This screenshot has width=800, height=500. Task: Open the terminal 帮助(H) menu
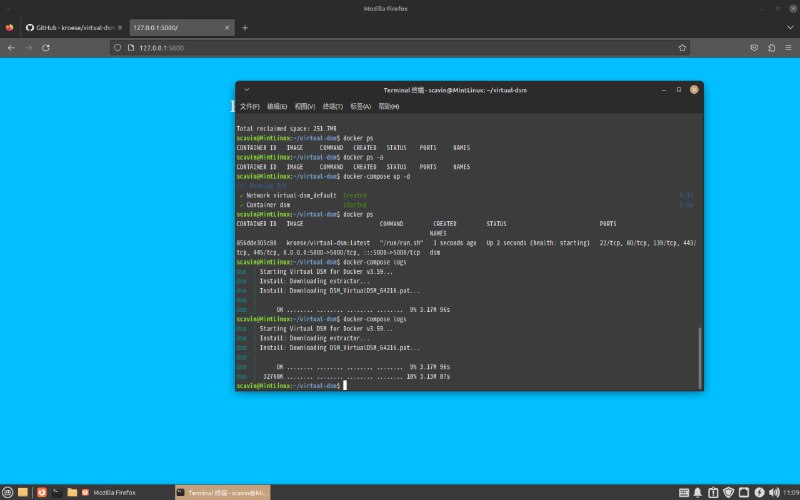tap(389, 107)
